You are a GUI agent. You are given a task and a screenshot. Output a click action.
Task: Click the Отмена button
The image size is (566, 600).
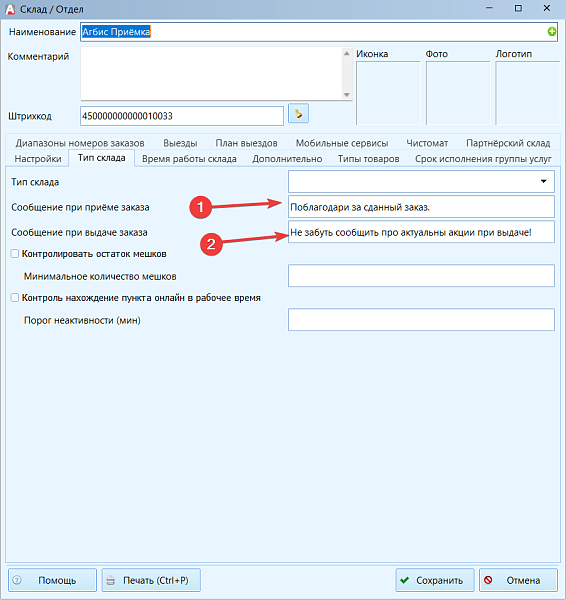pos(518,580)
